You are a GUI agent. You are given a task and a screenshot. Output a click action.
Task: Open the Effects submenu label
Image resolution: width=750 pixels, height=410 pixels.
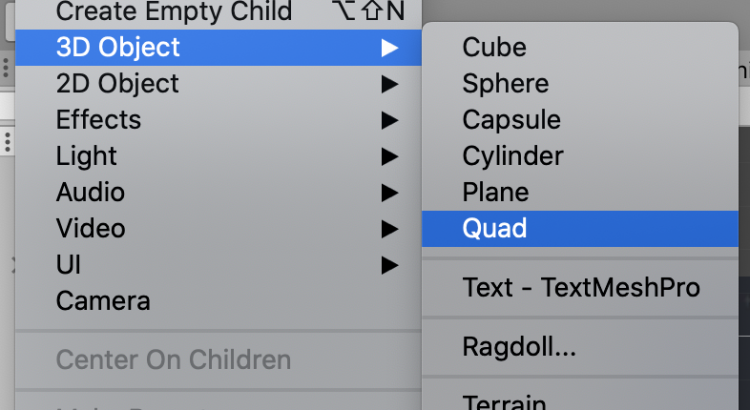98,120
